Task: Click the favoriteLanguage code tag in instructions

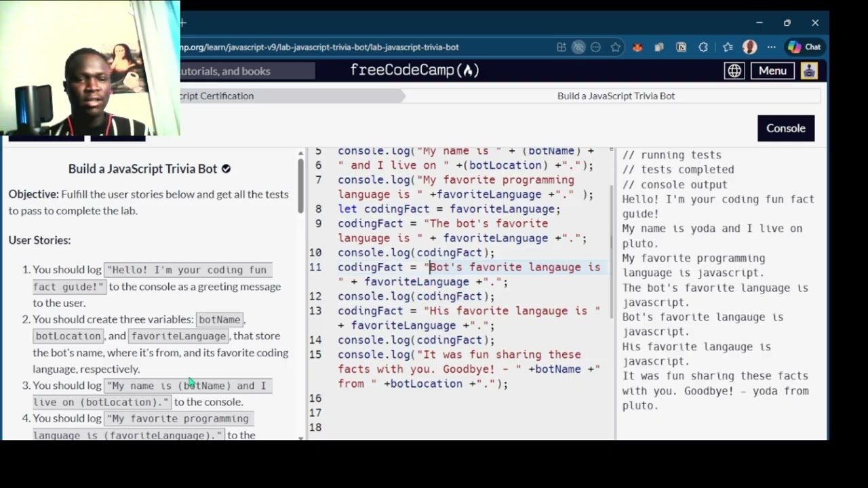Action: [178, 336]
